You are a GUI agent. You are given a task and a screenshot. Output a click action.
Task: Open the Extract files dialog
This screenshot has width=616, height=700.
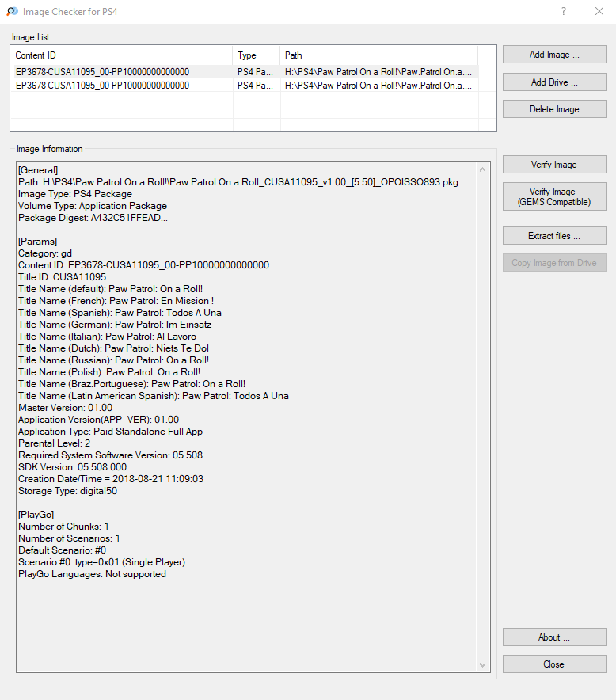point(554,236)
